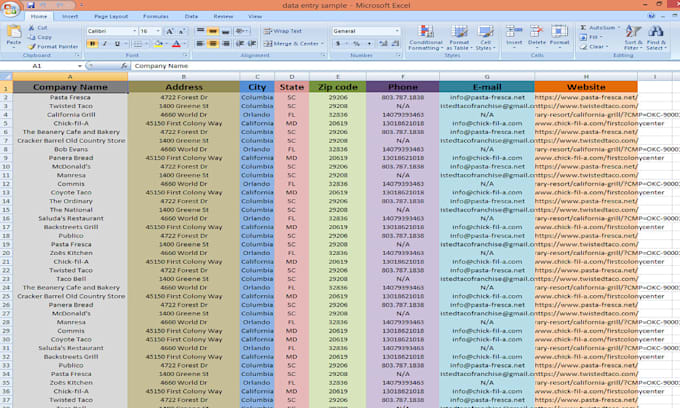Cut the selected cell

38,27
